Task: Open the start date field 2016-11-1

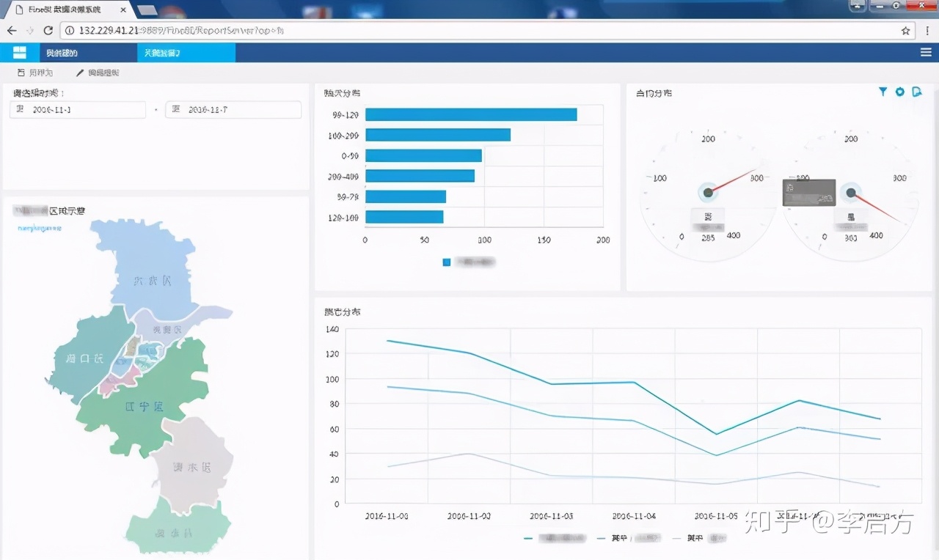Action: click(78, 109)
